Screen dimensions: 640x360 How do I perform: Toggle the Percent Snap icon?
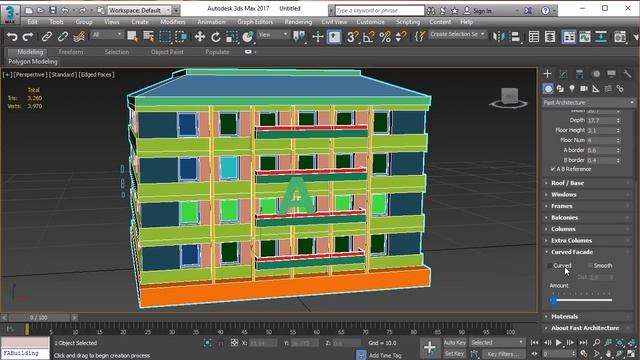click(x=385, y=37)
